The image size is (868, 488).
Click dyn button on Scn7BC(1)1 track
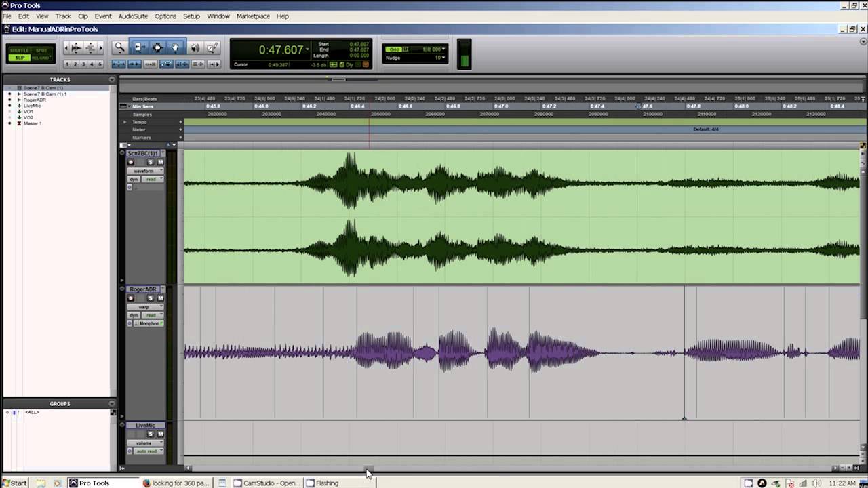click(134, 179)
